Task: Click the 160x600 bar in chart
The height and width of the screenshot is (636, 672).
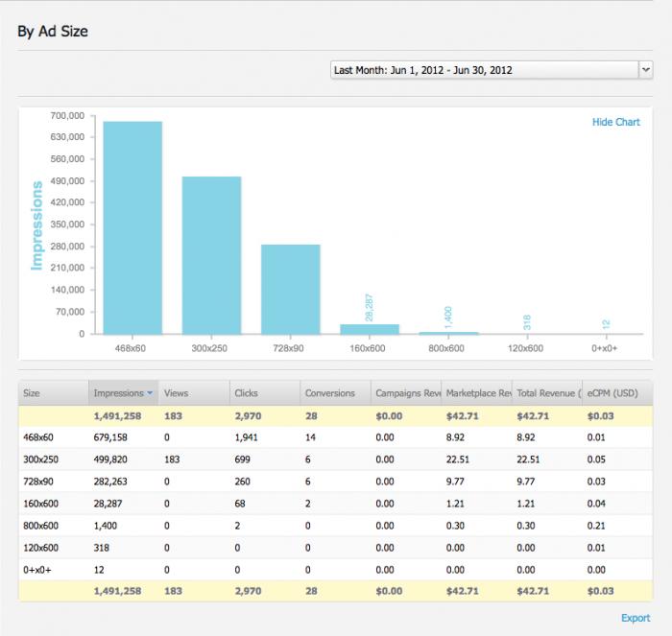Action: (370, 329)
